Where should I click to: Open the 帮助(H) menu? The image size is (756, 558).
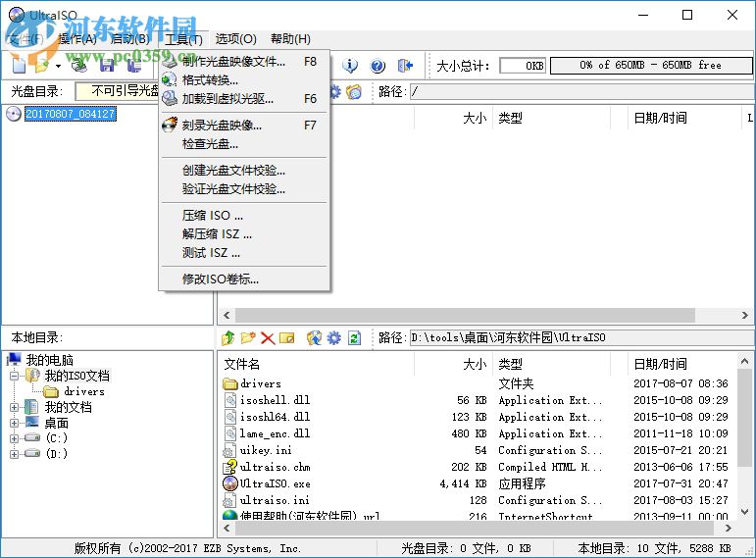[290, 39]
